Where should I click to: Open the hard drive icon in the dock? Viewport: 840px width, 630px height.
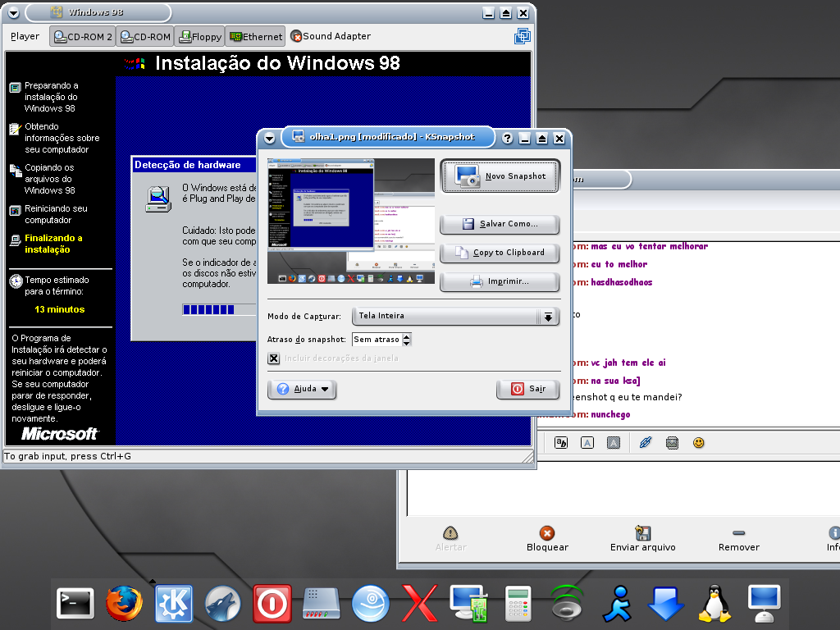(322, 603)
